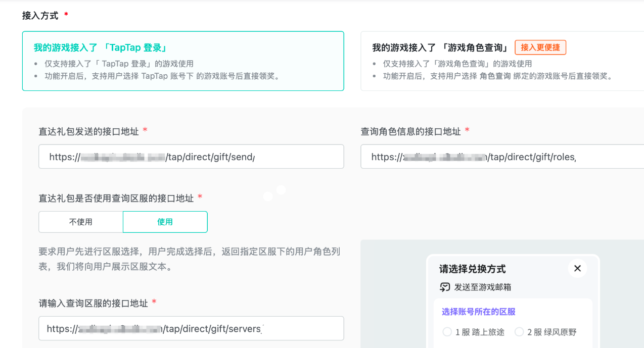644x348 pixels.
Task: Select the 1服 踏上旅途 radio button
Action: [x=447, y=331]
